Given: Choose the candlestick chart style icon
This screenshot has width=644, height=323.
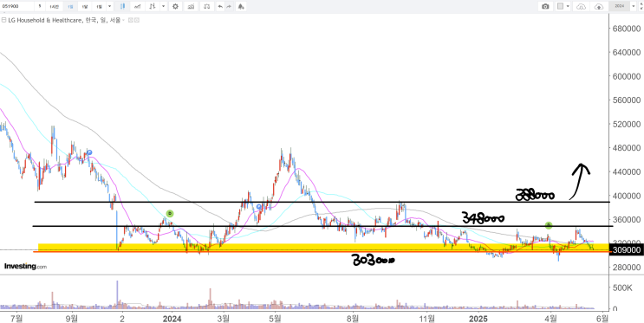Looking at the screenshot, I should click(122, 6).
